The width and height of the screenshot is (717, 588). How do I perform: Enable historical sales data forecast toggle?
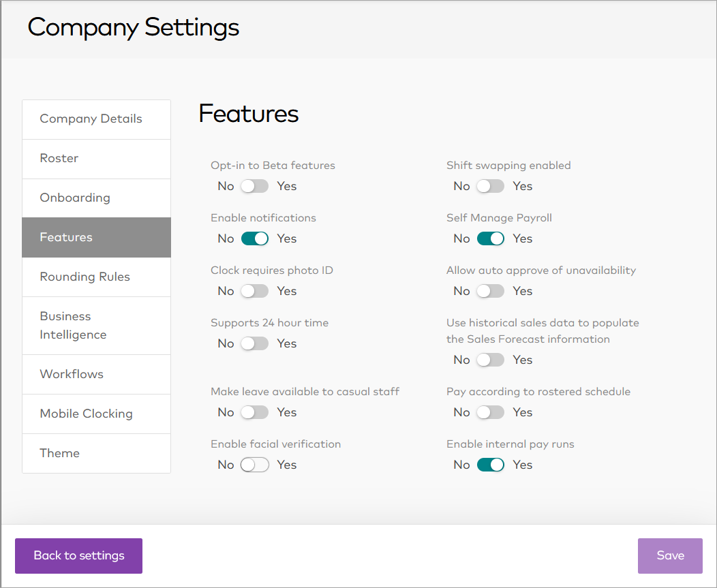coord(491,360)
